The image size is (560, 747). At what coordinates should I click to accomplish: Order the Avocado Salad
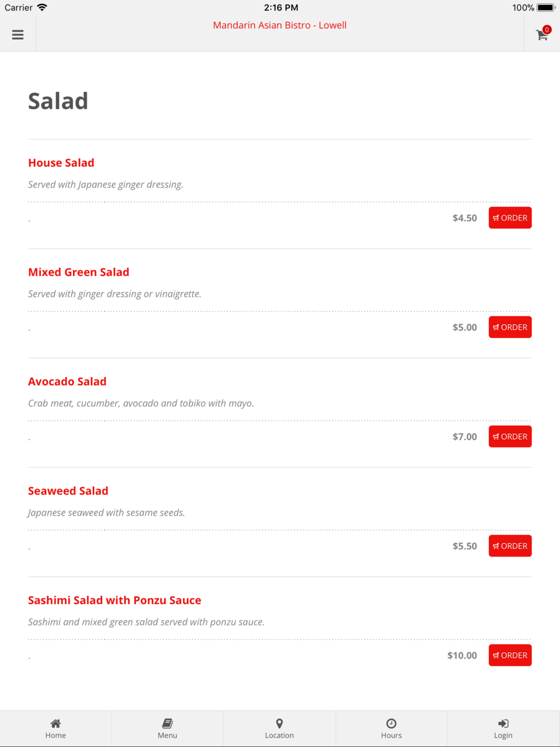coord(510,436)
